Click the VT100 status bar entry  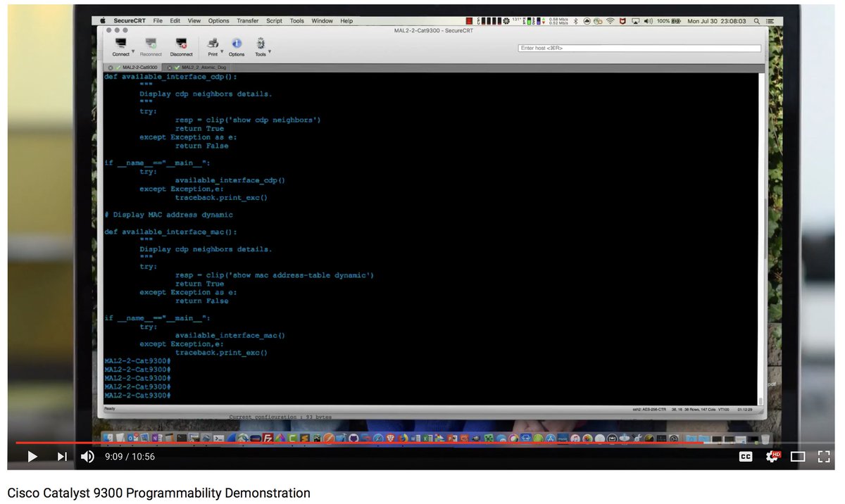(x=723, y=409)
